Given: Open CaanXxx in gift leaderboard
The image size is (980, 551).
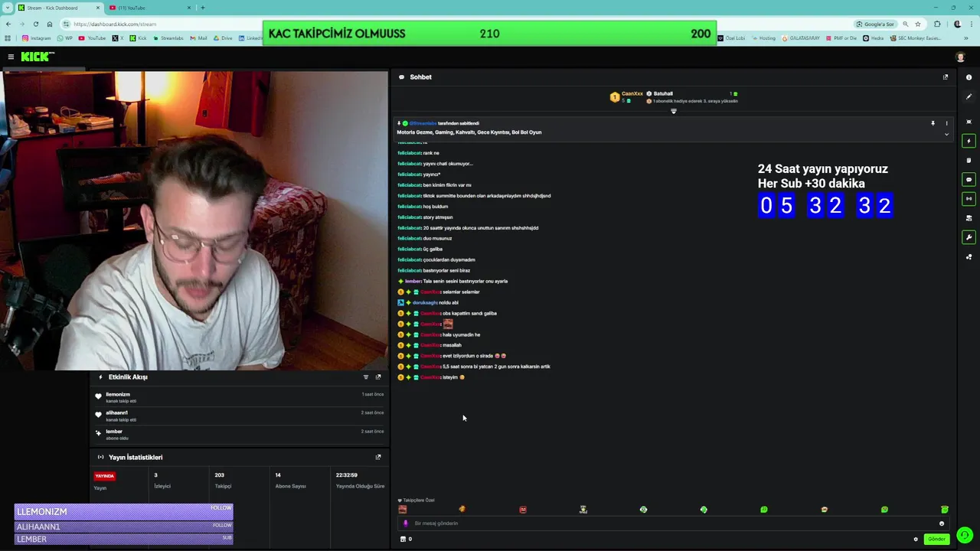Looking at the screenshot, I should point(632,93).
